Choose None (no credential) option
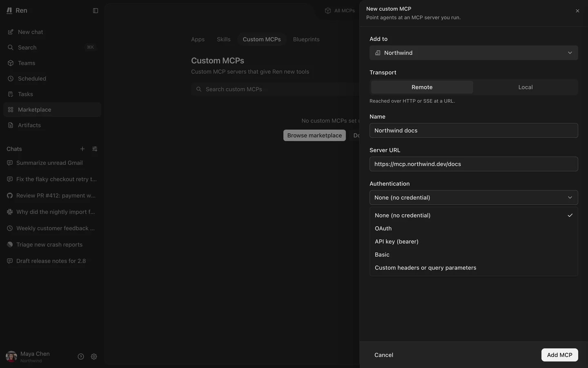588x368 pixels. pyautogui.click(x=474, y=215)
